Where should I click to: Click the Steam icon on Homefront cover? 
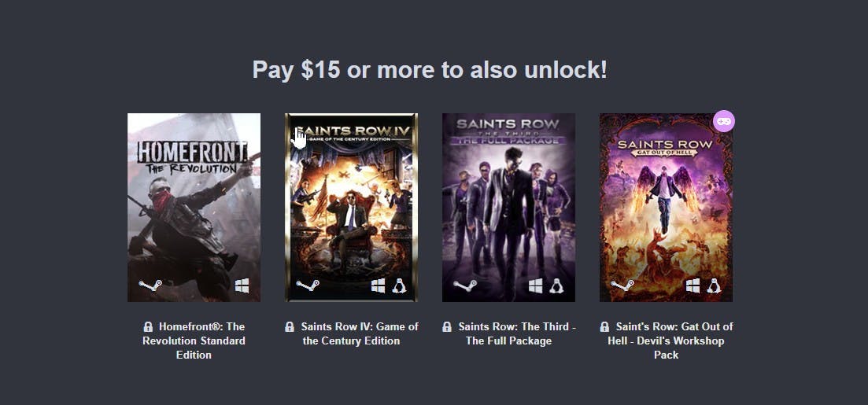tap(150, 285)
